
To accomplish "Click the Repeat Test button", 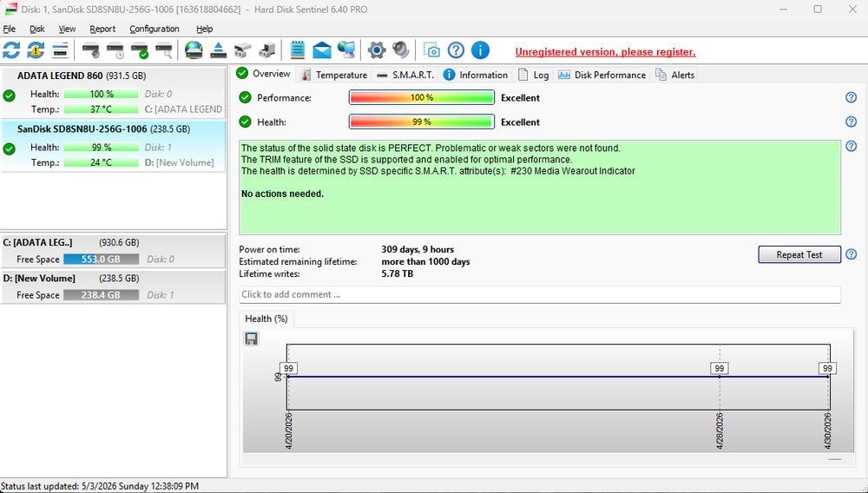I will coord(799,254).
